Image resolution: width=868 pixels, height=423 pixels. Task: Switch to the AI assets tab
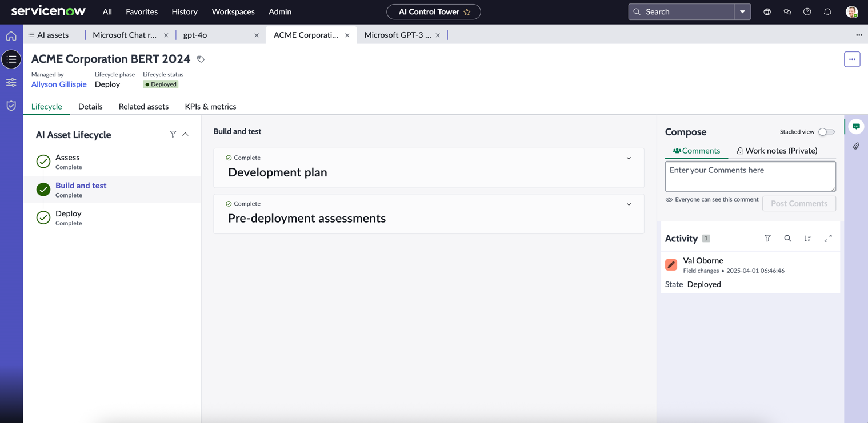click(x=49, y=35)
